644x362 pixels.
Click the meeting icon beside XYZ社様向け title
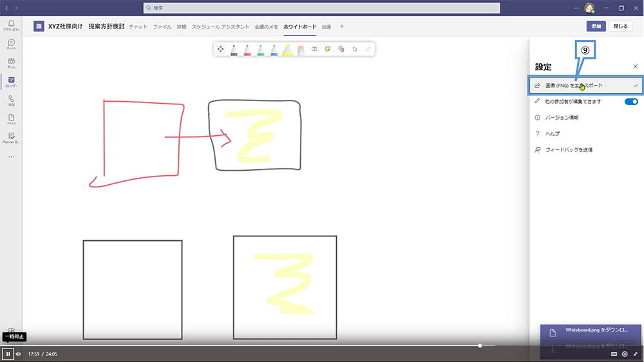click(39, 26)
